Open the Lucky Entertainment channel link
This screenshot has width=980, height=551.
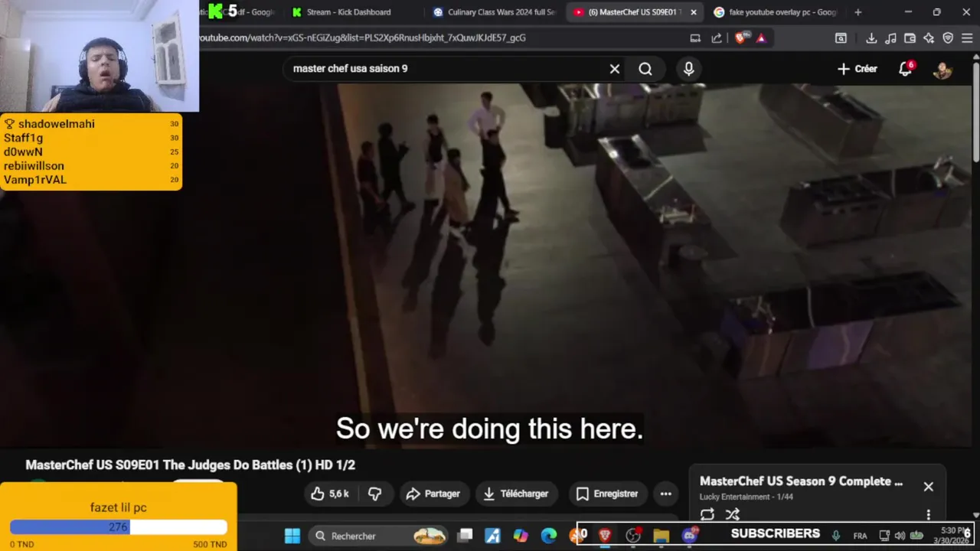732,497
